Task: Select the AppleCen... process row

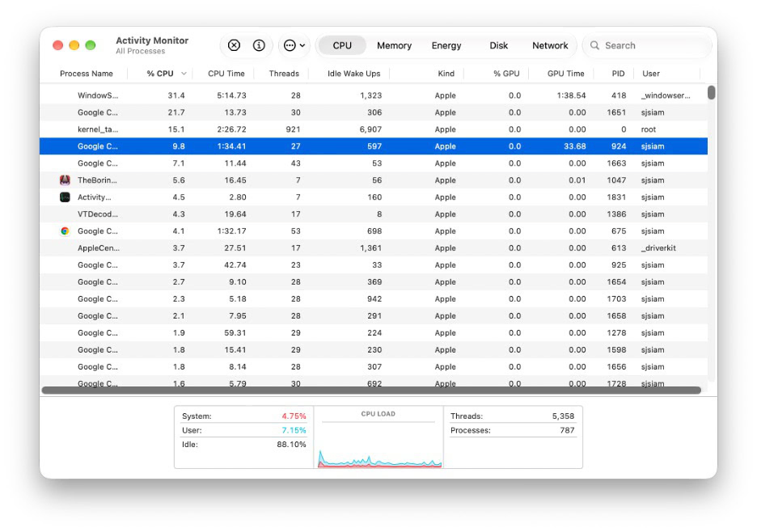Action: 374,247
